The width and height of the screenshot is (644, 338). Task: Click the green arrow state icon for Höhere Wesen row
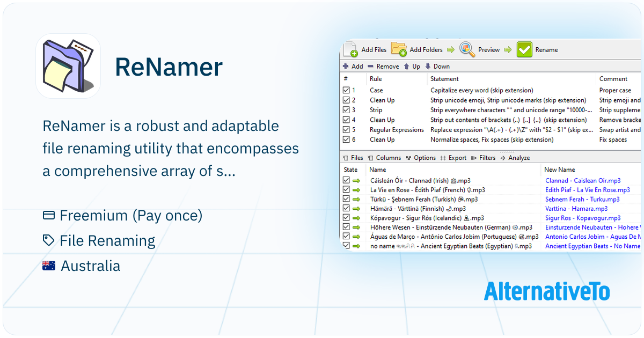point(356,227)
